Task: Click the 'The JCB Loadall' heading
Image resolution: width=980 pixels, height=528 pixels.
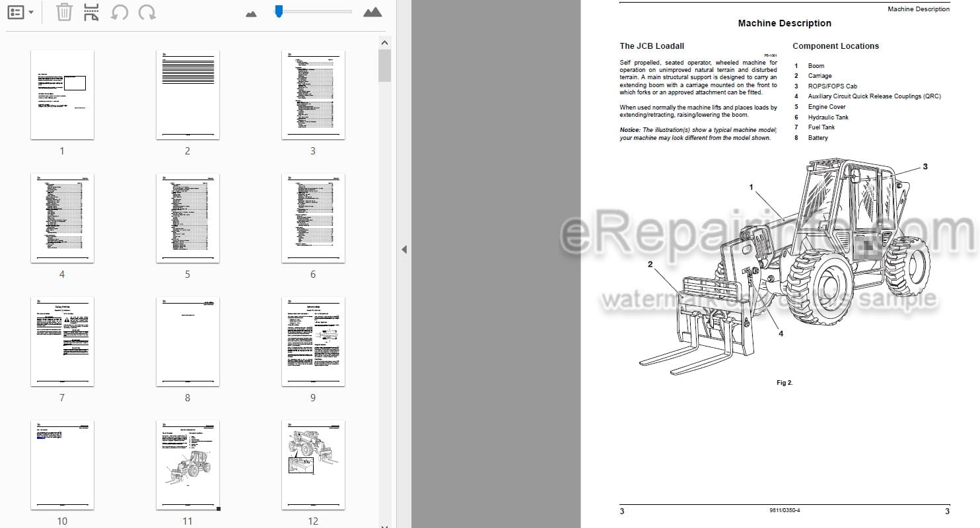Action: coord(652,46)
